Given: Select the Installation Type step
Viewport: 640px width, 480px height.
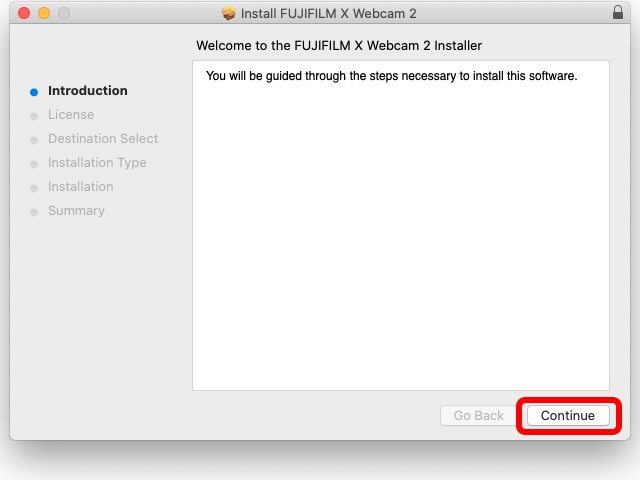Looking at the screenshot, I should coord(97,163).
